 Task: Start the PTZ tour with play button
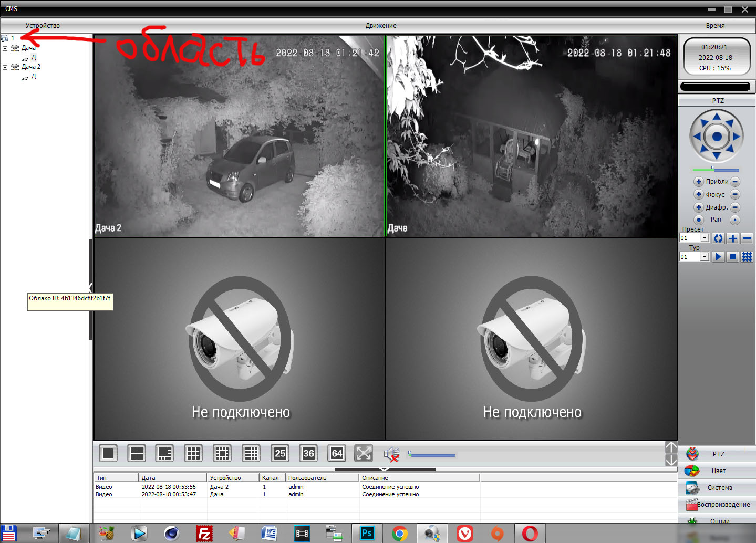coord(718,257)
